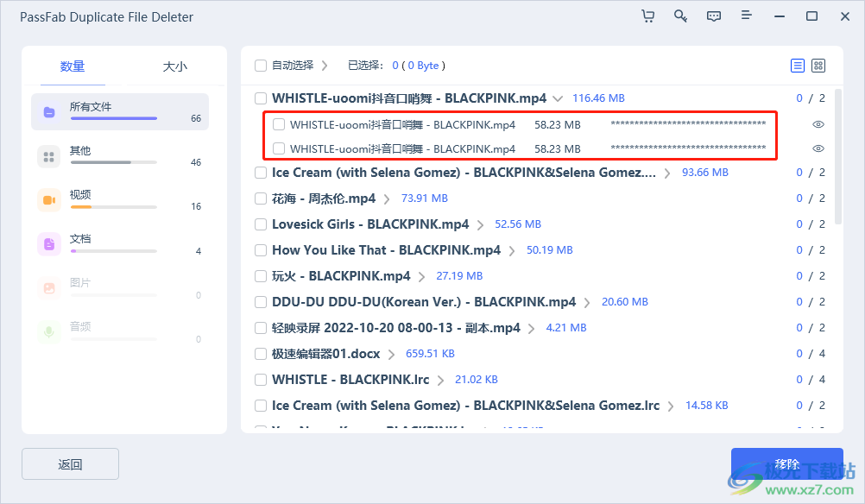This screenshot has height=504, width=865.
Task: Expand the 玩火 - BLACKPINK.mp4 group
Action: pos(422,277)
